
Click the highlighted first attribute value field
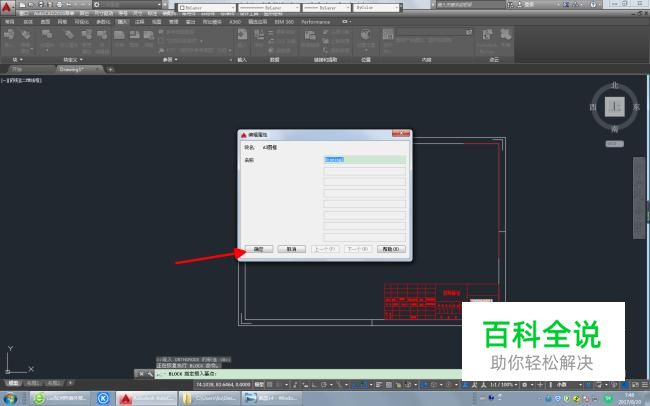tap(364, 160)
